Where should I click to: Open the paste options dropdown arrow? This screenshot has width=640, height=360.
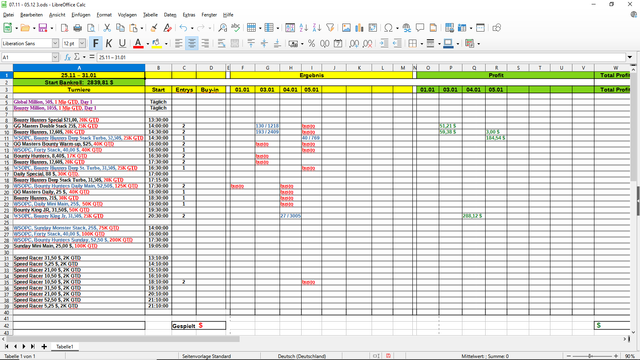tap(142, 28)
